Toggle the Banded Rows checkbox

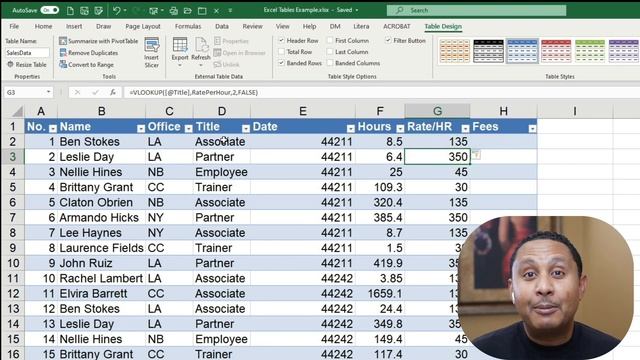coord(282,63)
